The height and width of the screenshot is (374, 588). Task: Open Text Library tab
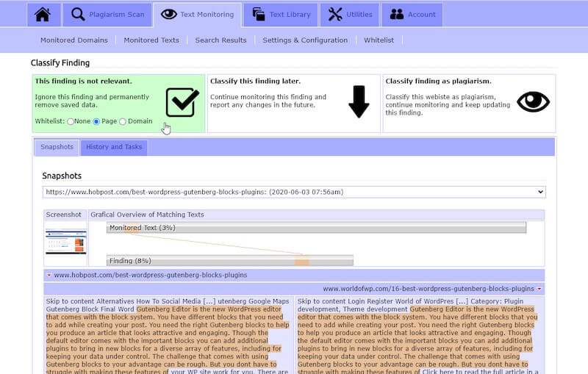tap(281, 15)
